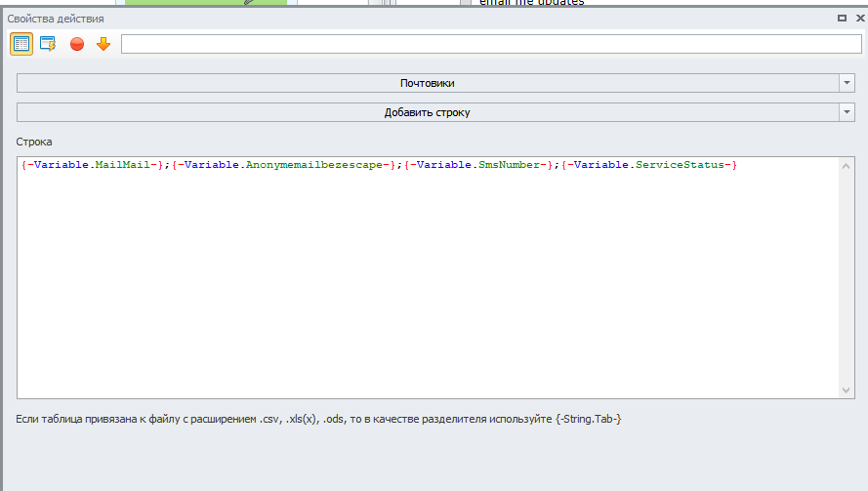Click the {-Variable.ServiceStatus-} variable text
Image resolution: width=868 pixels, height=491 pixels.
point(648,165)
